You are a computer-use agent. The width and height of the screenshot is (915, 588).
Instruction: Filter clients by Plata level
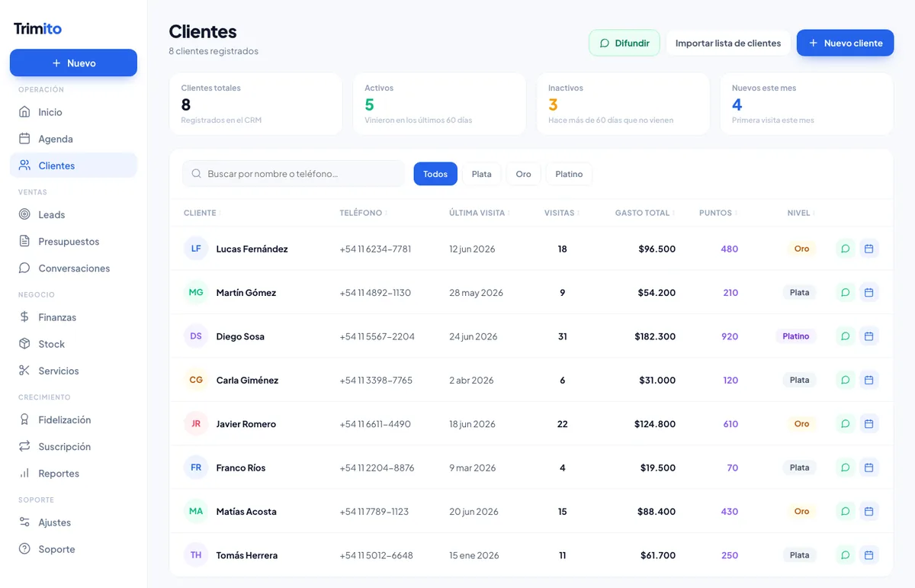click(481, 174)
